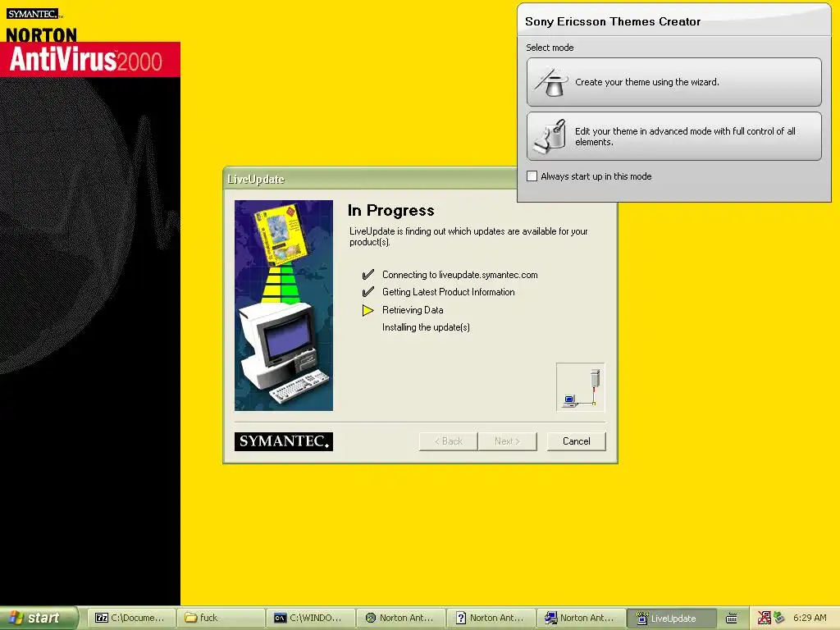Screen dimensions: 840x630
Task: Click the red crossed tray icon
Action: tap(764, 618)
